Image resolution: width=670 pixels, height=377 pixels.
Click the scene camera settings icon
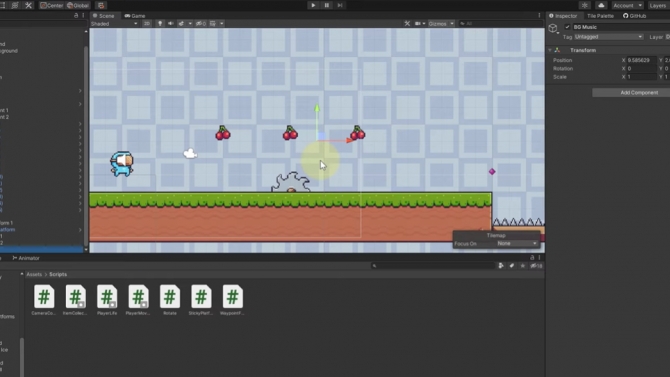418,24
